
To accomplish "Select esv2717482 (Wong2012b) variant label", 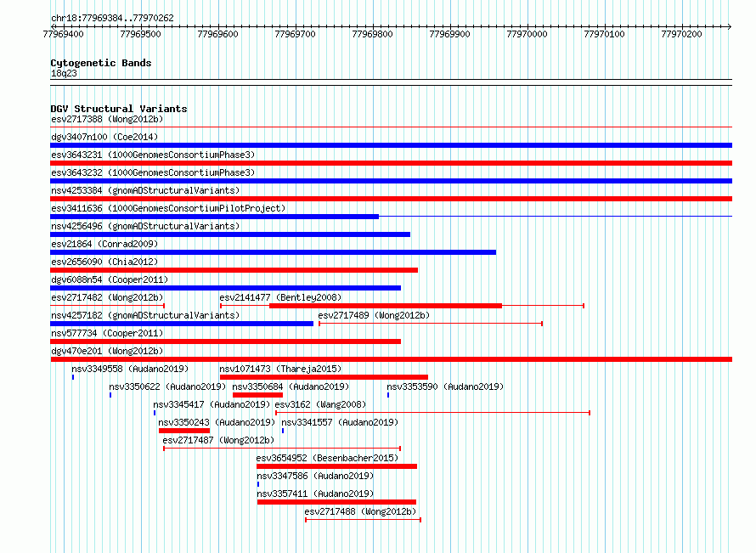I will coord(107,297).
